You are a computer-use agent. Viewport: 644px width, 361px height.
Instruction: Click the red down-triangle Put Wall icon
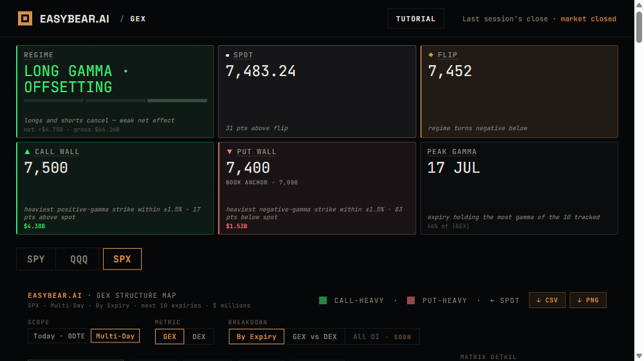pyautogui.click(x=230, y=151)
